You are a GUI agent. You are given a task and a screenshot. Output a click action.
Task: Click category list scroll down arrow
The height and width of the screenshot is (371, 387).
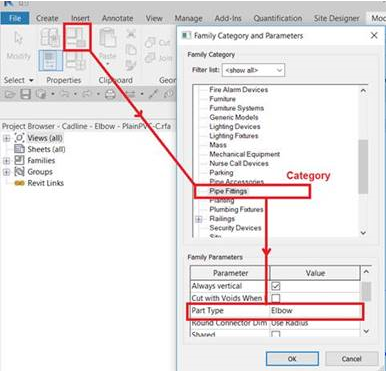(x=363, y=233)
